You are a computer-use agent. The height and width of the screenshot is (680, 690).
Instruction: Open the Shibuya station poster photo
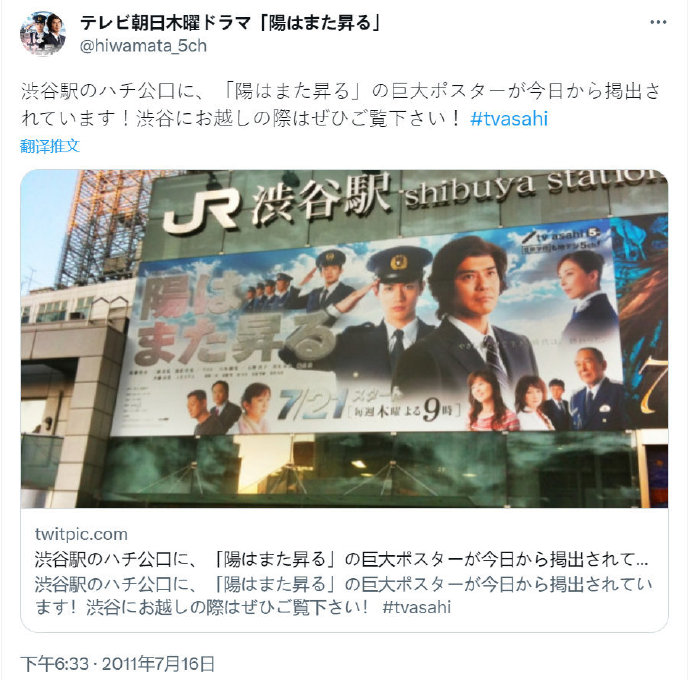[x=344, y=338]
